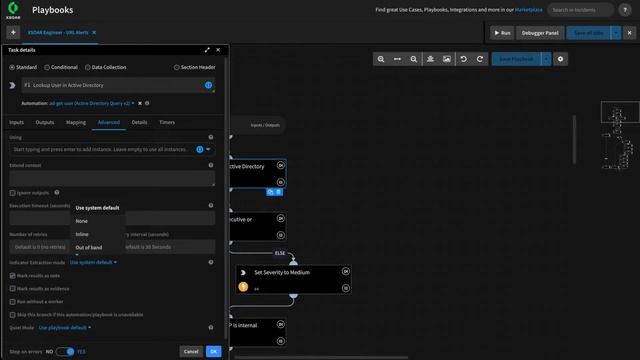The height and width of the screenshot is (360, 640).
Task: Click the blue copy icon under Active Directory task
Action: (x=270, y=192)
